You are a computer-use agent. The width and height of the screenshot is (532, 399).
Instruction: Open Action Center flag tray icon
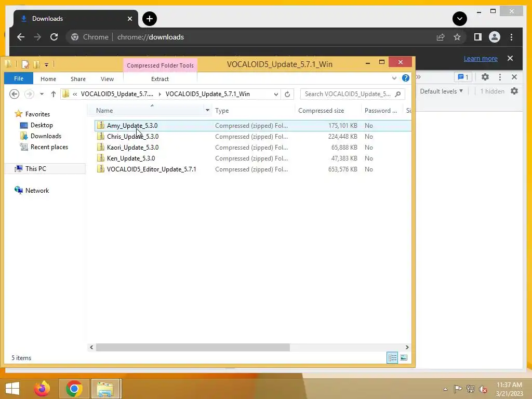click(458, 389)
